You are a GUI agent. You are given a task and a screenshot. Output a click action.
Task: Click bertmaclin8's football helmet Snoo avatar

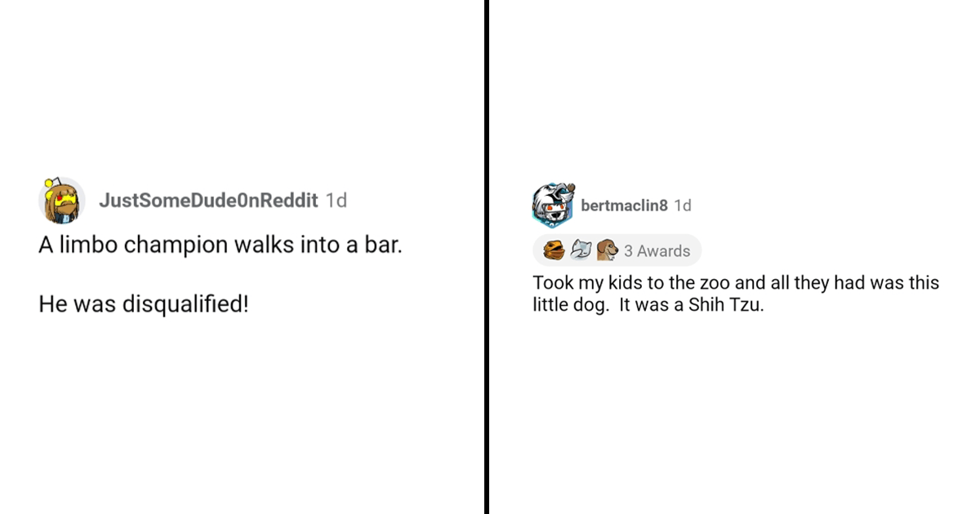click(554, 205)
